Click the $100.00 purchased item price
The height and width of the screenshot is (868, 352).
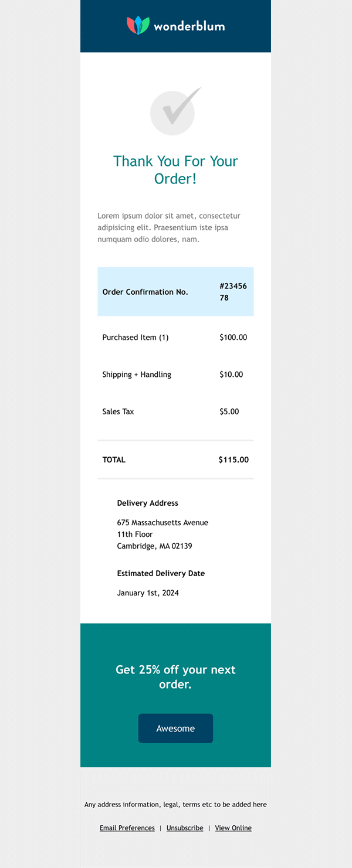click(233, 338)
